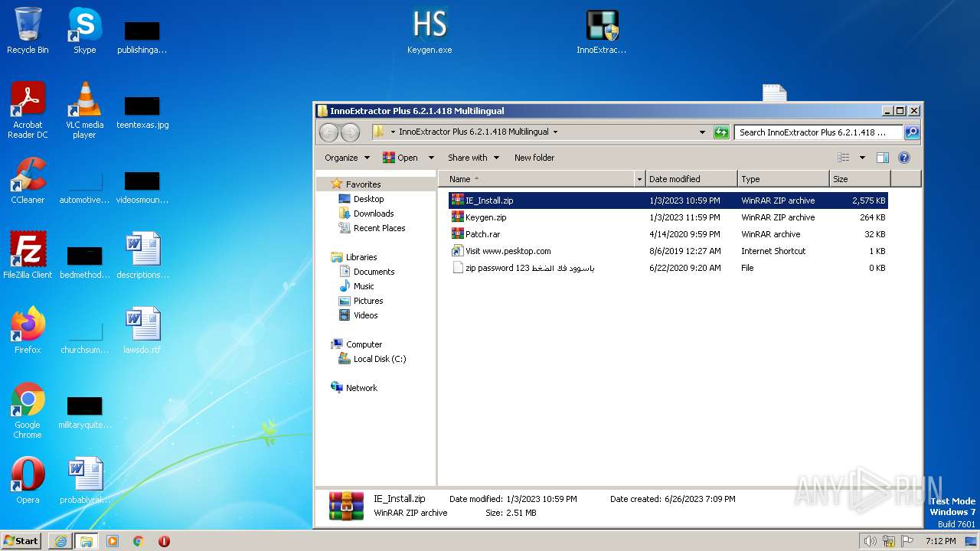Viewport: 980px width, 551px height.
Task: Refresh the folder view with the green button
Action: click(721, 132)
